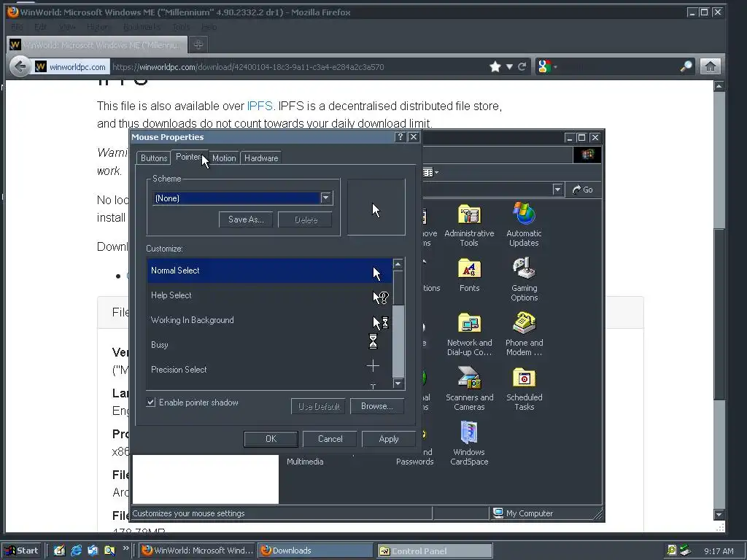The image size is (747, 560).
Task: Open Administrative Tools in Control Panel
Action: [x=469, y=225]
